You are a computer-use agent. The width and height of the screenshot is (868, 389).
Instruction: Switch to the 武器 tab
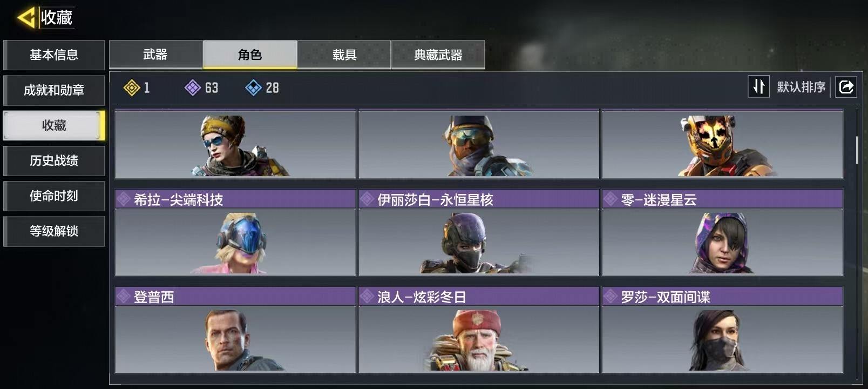click(155, 55)
